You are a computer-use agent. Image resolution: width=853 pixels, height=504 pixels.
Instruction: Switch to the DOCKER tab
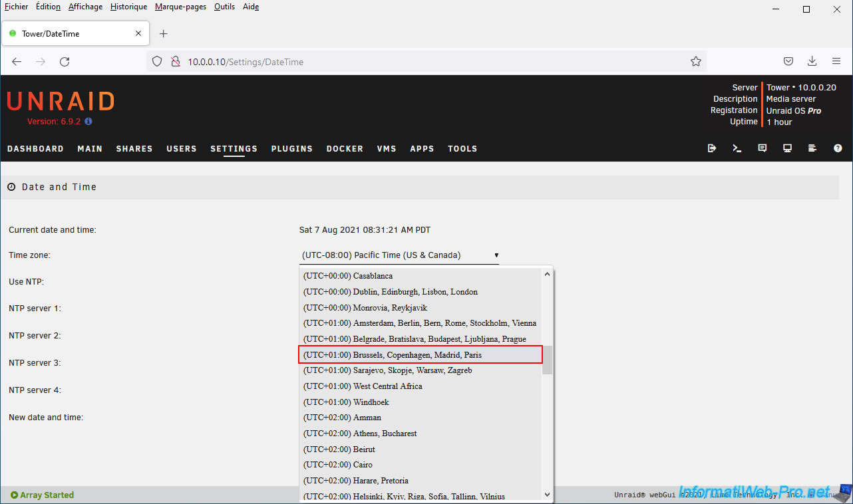pyautogui.click(x=345, y=149)
